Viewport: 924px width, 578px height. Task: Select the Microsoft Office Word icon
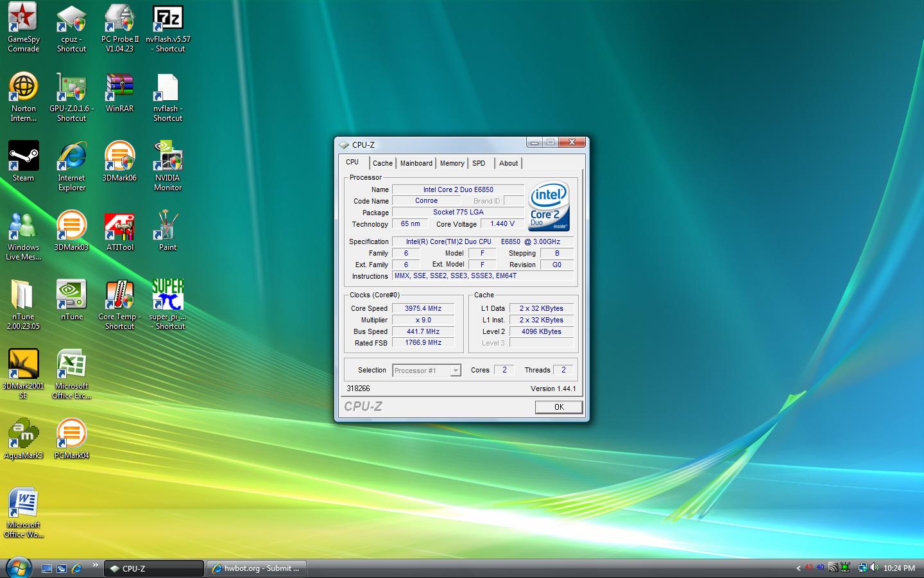click(x=23, y=512)
